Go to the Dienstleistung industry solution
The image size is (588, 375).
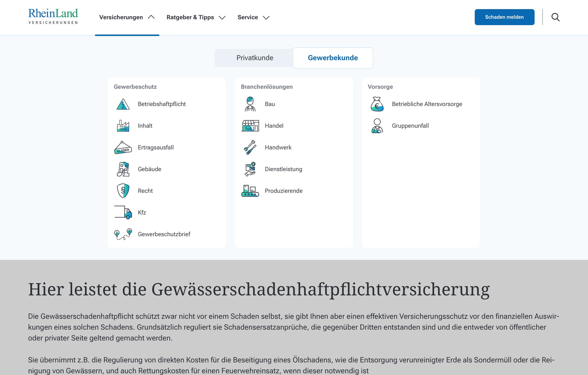click(283, 169)
